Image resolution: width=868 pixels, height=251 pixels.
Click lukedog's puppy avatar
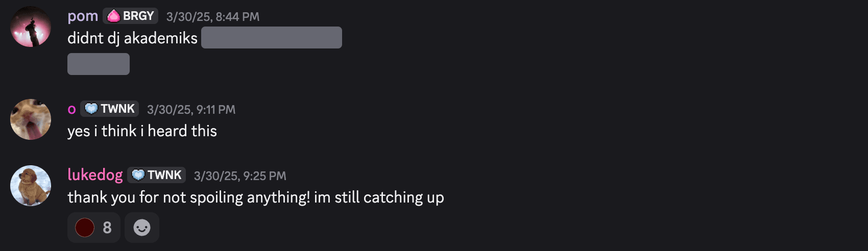tap(31, 186)
